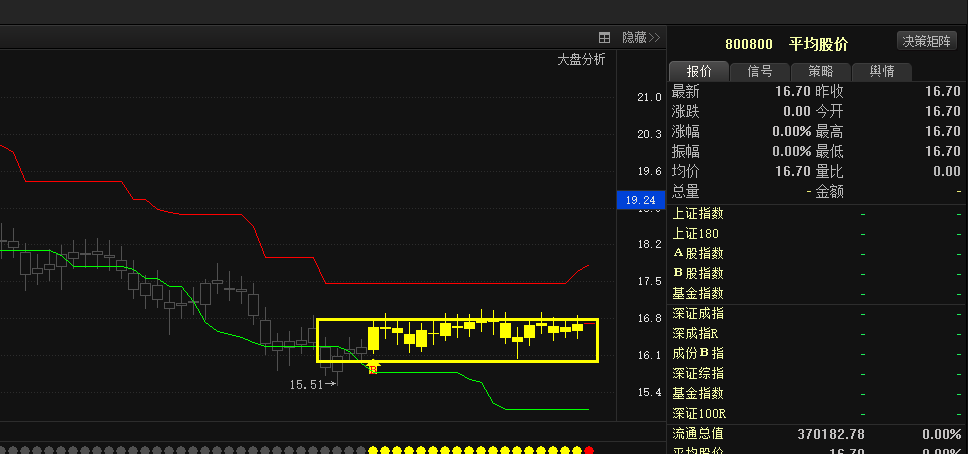Click the stock code 800800

pyautogui.click(x=749, y=44)
